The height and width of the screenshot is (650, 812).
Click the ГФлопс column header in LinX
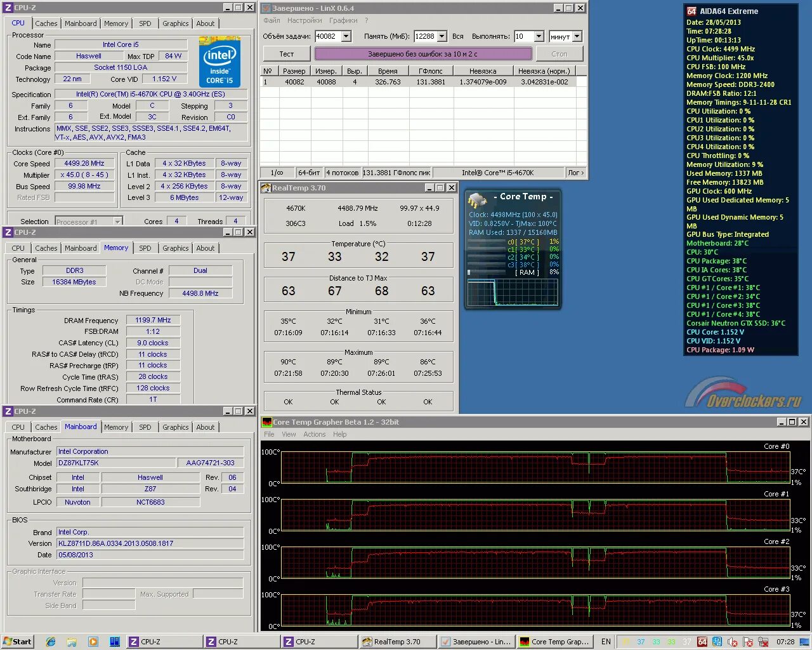431,71
